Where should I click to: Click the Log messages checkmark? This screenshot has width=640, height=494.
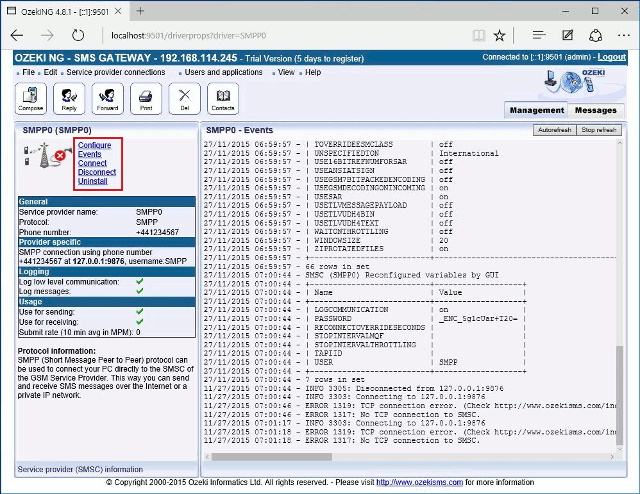pos(140,291)
